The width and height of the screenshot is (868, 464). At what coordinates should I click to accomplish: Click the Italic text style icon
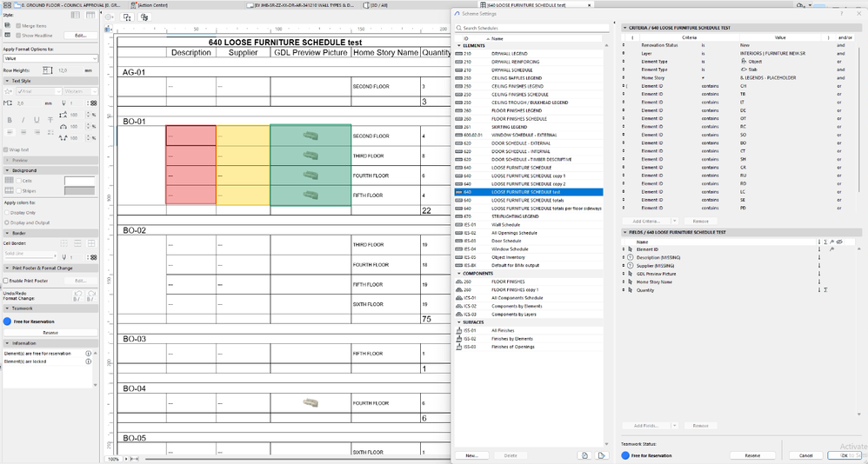pos(23,120)
